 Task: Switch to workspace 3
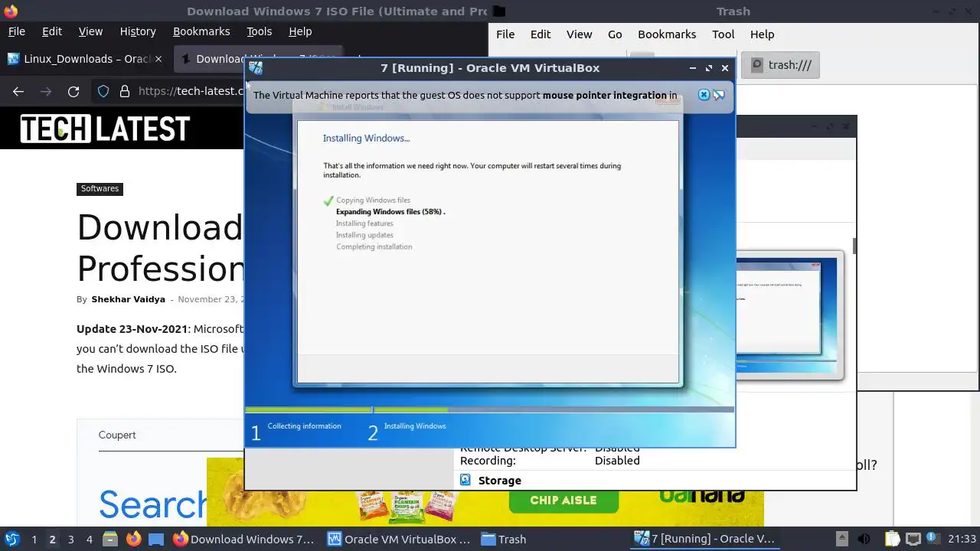click(70, 540)
